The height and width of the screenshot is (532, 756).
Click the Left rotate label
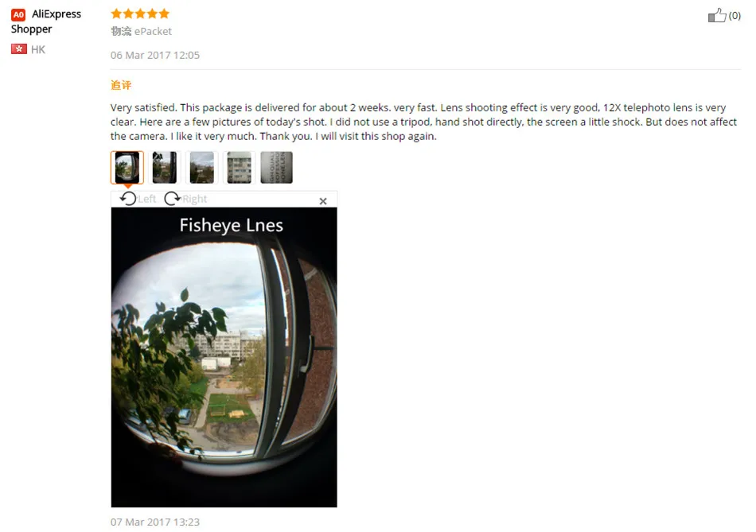(147, 199)
